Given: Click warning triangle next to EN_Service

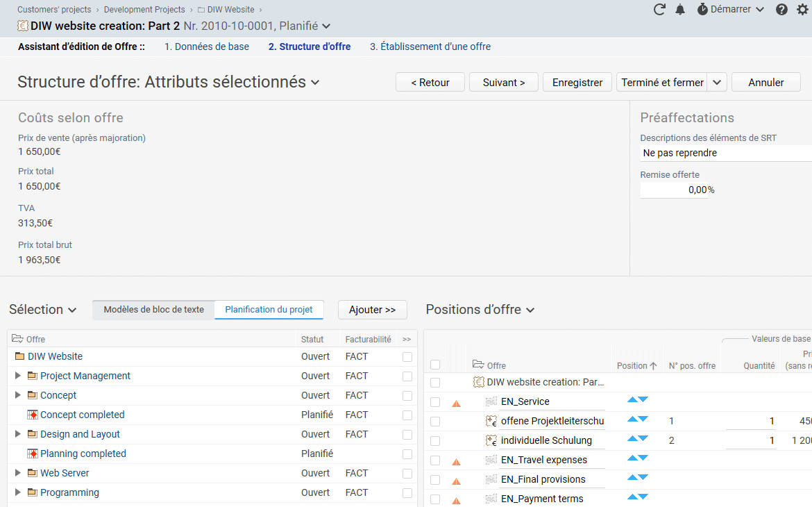Looking at the screenshot, I should (456, 403).
